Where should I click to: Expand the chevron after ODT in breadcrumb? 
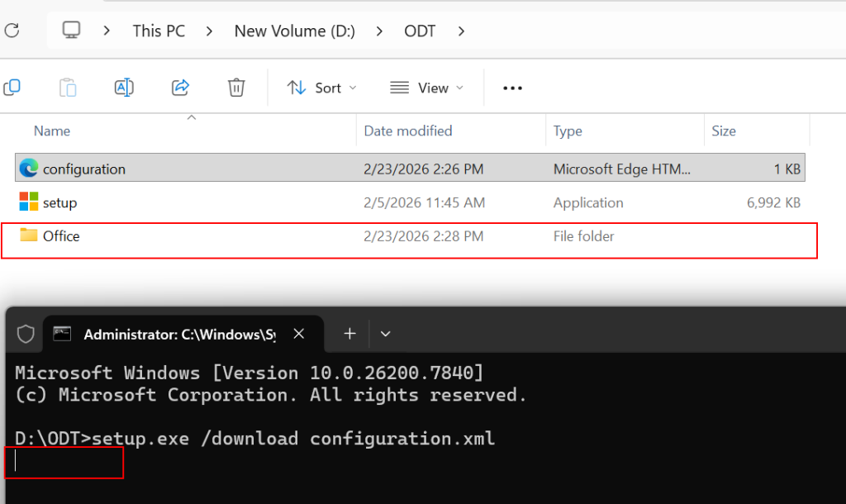coord(461,31)
